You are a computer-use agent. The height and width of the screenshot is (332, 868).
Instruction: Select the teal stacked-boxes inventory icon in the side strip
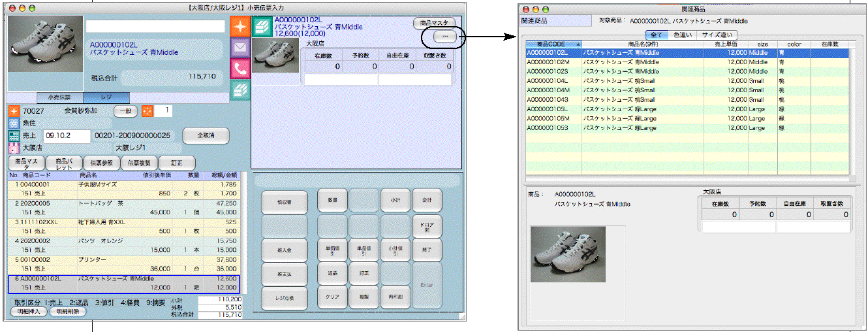[240, 88]
